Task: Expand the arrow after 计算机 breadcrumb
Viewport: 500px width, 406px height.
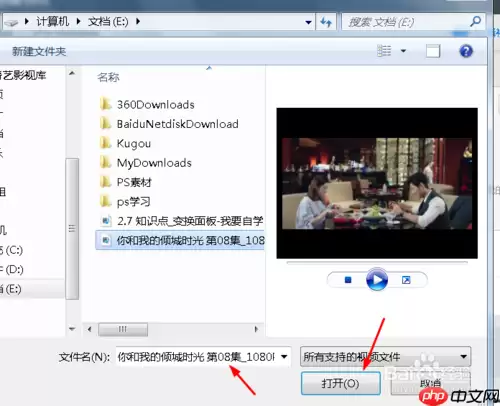Action: [78, 22]
